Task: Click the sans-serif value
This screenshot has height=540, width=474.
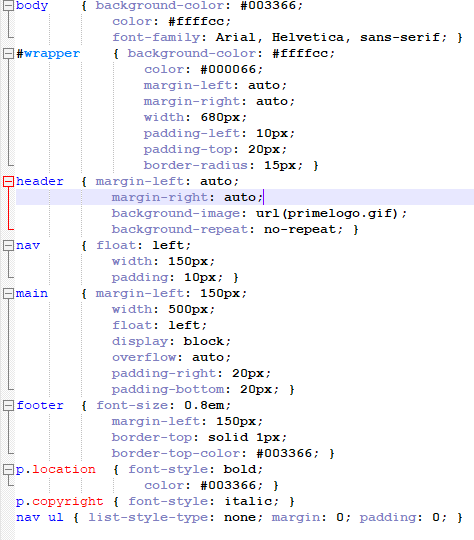Action: click(x=400, y=37)
